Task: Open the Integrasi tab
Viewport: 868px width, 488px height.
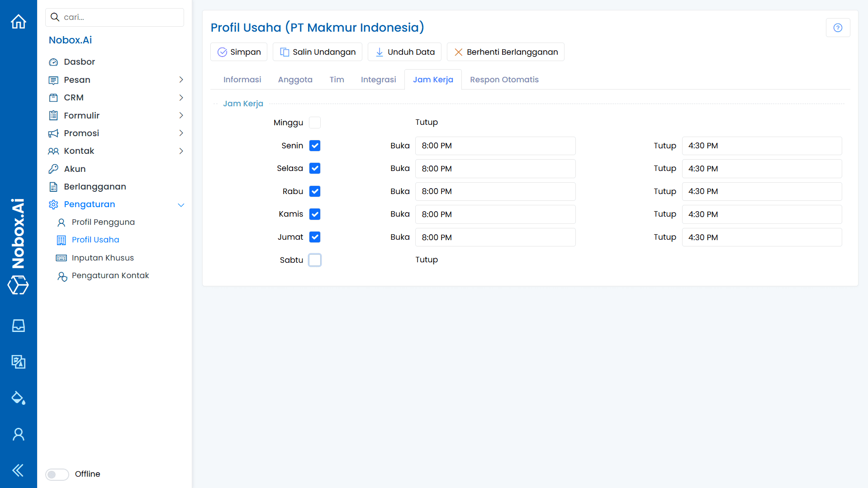Action: [379, 80]
